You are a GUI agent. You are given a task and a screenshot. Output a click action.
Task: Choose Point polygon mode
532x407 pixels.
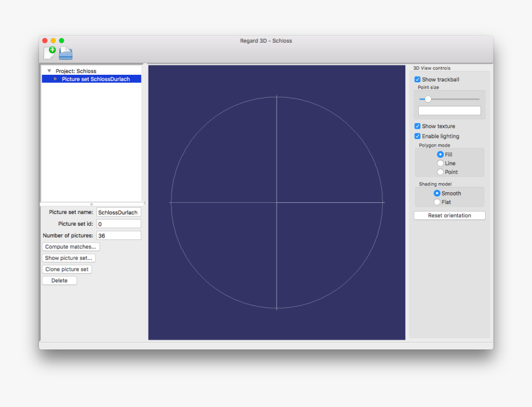[440, 172]
